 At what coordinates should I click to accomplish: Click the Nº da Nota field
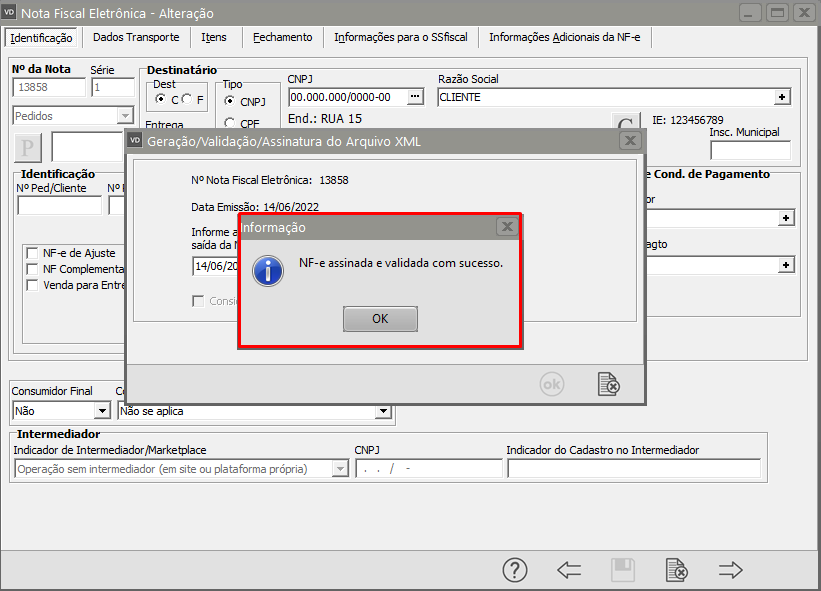coord(49,87)
